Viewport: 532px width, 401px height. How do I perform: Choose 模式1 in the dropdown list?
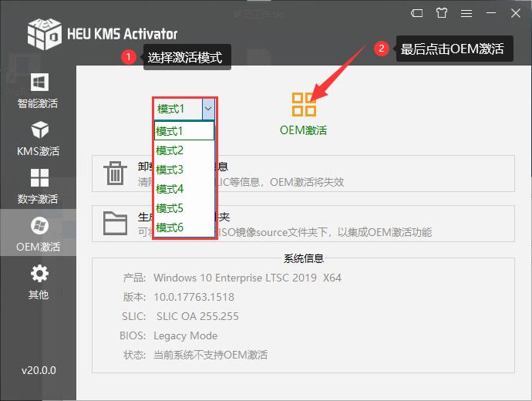point(184,130)
